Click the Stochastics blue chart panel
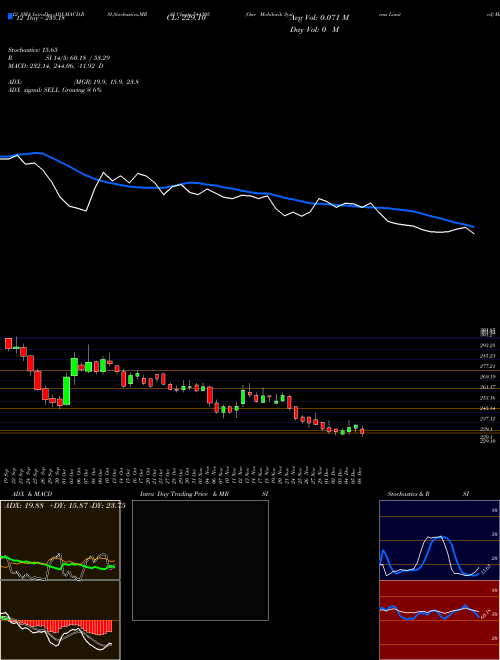The width and height of the screenshot is (500, 660). click(x=439, y=540)
